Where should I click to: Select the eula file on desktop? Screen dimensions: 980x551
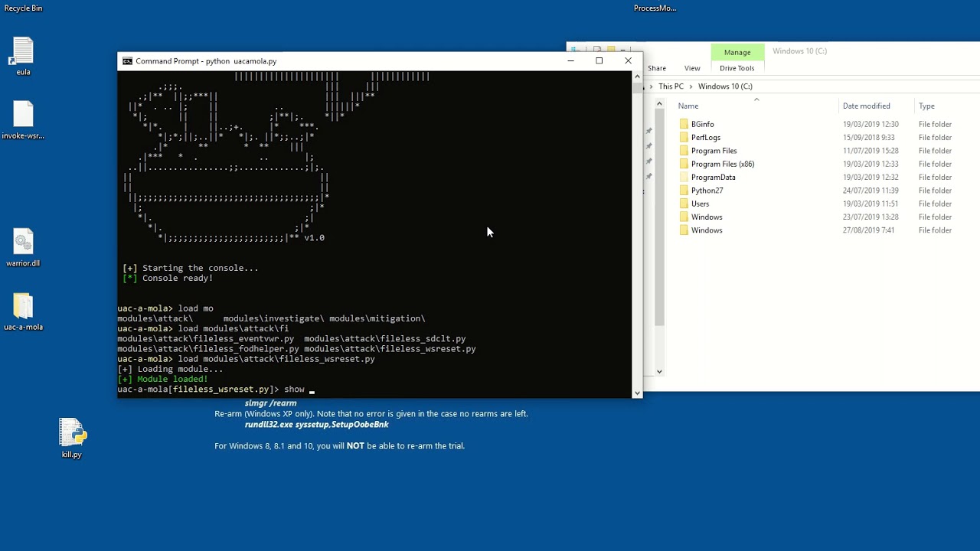23,56
